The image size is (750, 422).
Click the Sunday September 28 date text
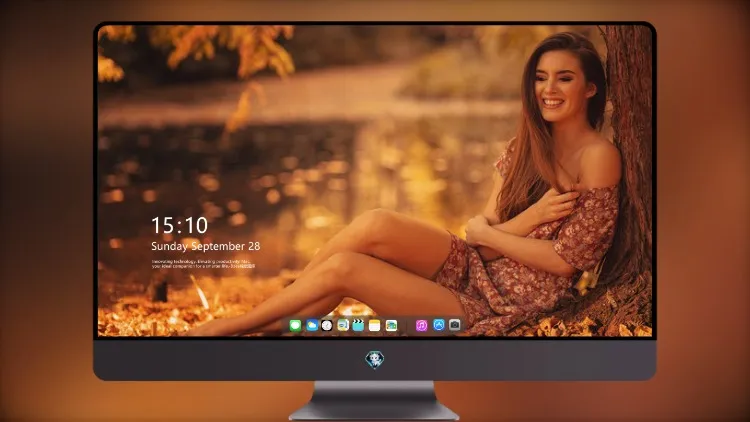206,246
